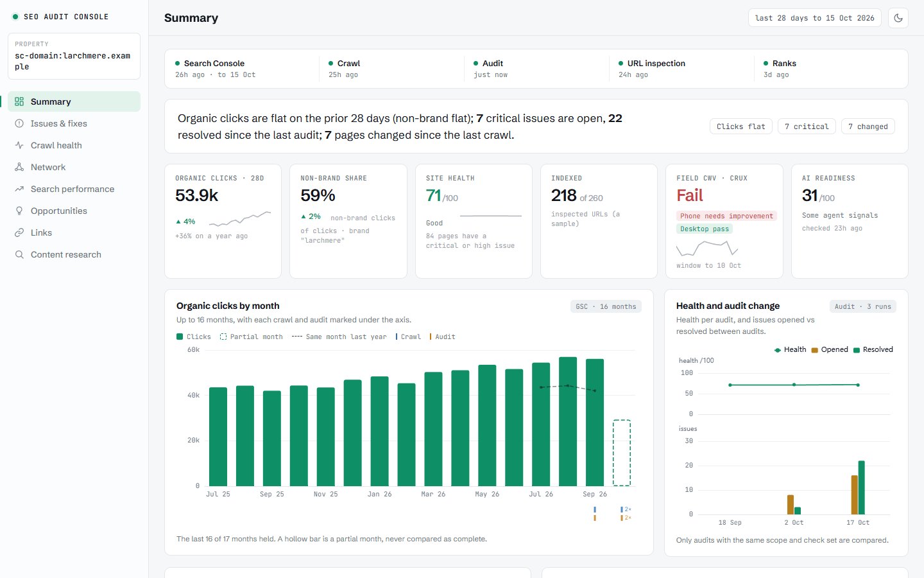Viewport: 924px width, 578px height.
Task: Open the Organic clicks 28D card
Action: coord(223,221)
